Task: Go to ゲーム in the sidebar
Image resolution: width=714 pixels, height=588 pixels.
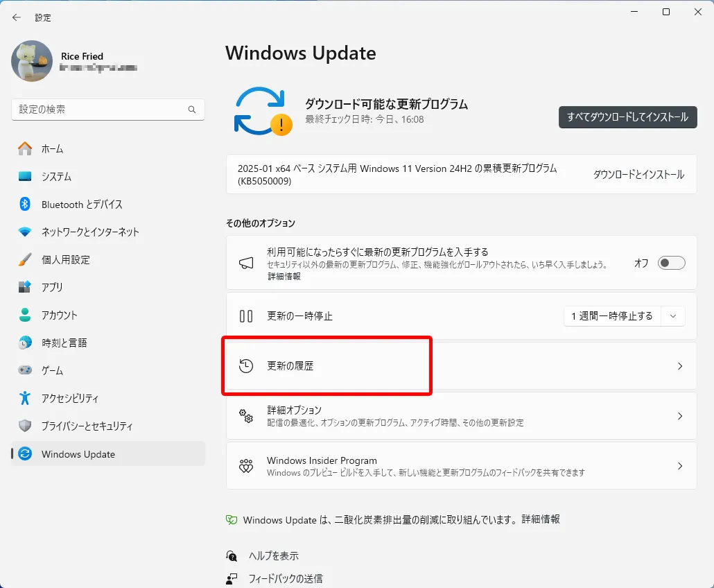Action: tap(108, 370)
